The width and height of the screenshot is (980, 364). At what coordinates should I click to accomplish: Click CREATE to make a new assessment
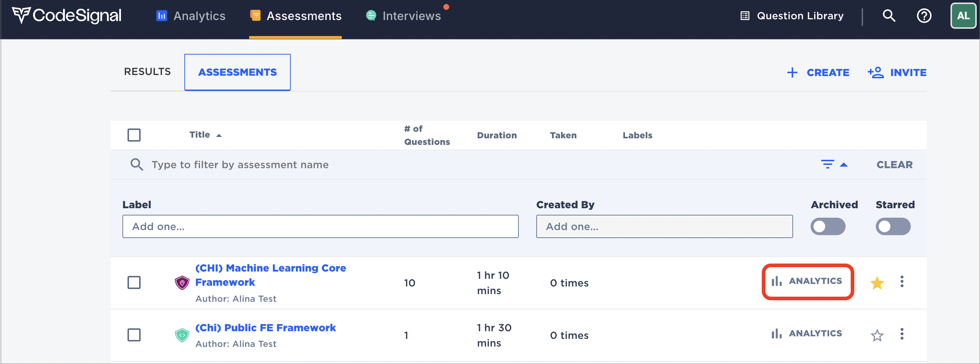pyautogui.click(x=818, y=72)
